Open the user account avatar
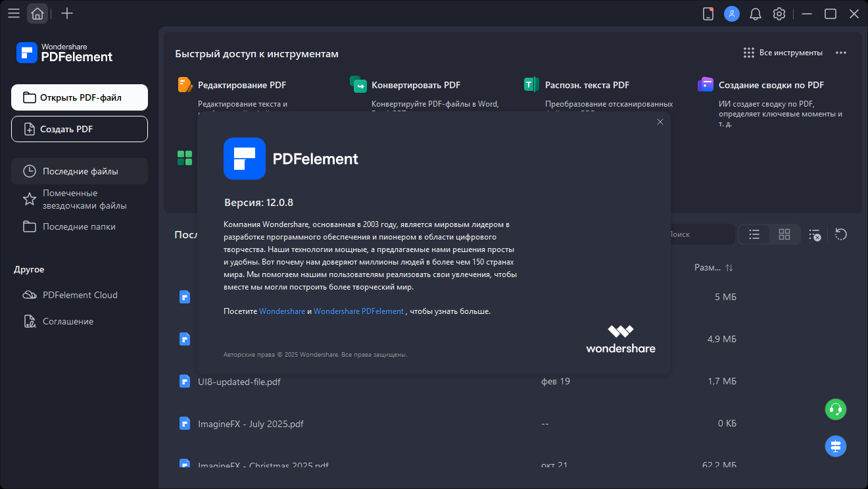 732,14
